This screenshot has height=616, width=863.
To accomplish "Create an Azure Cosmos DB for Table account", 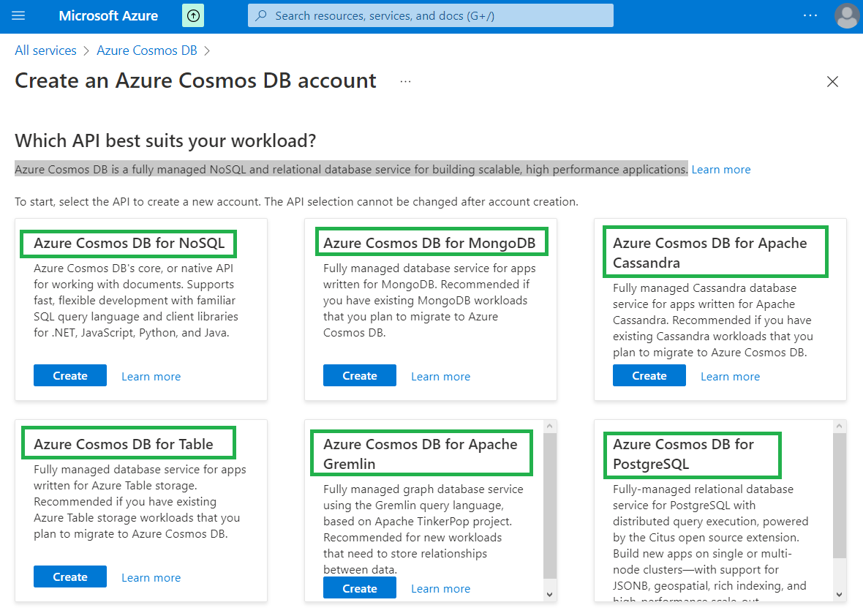I will pos(70,576).
